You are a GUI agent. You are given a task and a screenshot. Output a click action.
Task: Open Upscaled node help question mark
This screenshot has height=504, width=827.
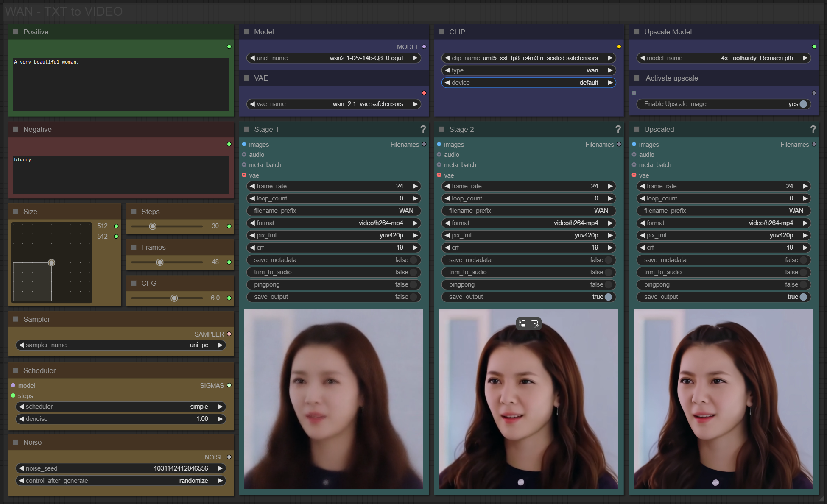(x=813, y=129)
